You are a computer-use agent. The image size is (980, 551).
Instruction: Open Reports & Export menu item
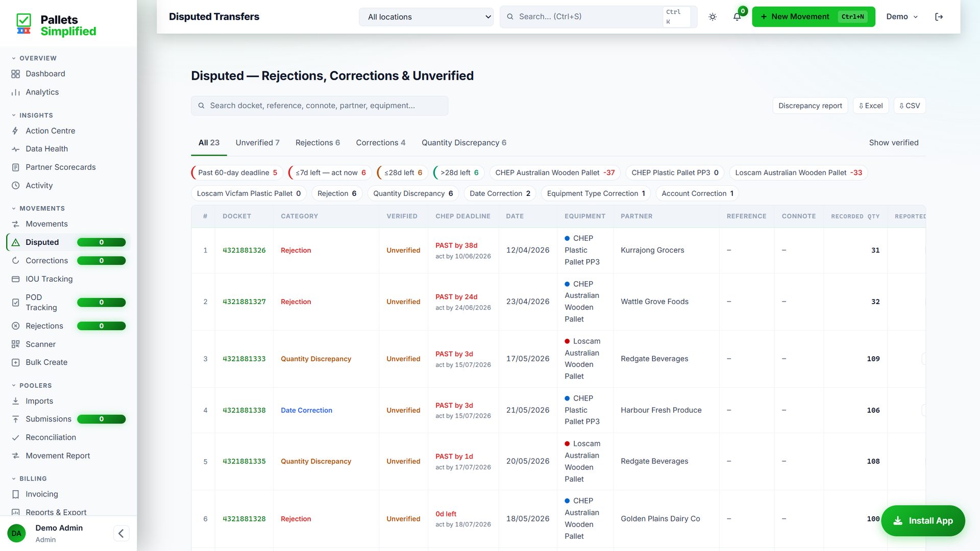click(x=56, y=512)
